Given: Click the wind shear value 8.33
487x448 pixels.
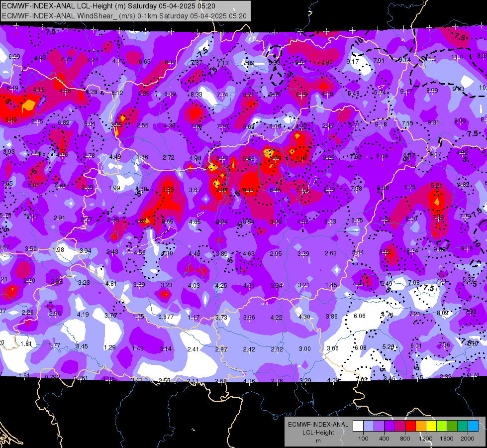Looking at the screenshot, I should point(196,95).
